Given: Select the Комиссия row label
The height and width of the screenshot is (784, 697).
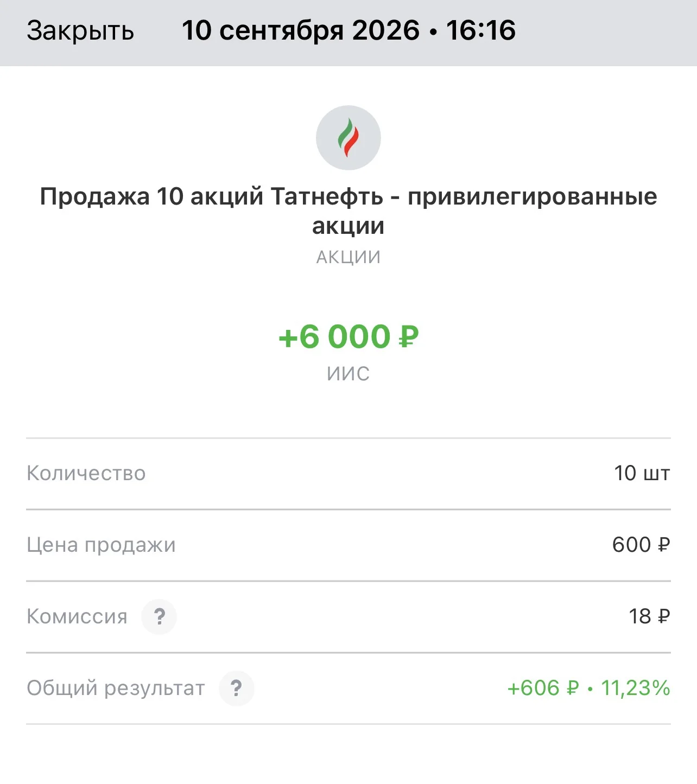Looking at the screenshot, I should 77,616.
